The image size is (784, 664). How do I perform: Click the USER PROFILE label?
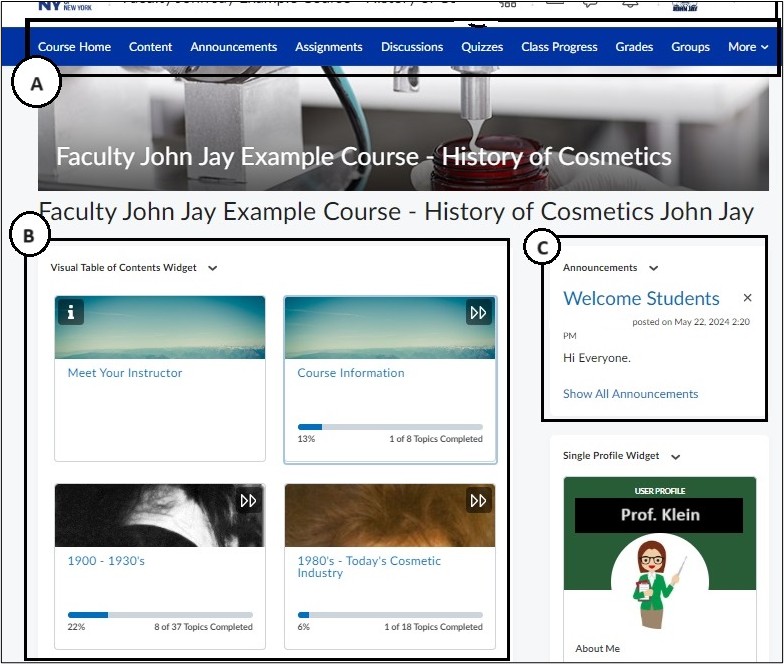pyautogui.click(x=660, y=491)
